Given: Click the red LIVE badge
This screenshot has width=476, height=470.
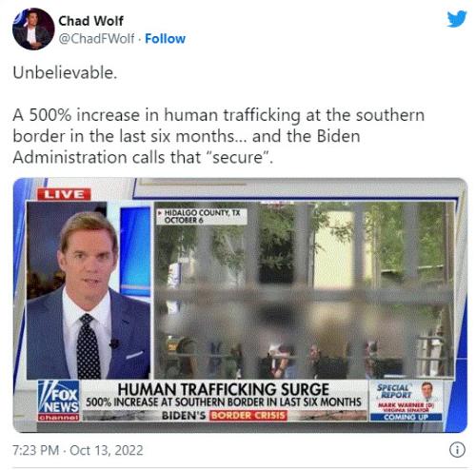Looking at the screenshot, I should pos(64,194).
